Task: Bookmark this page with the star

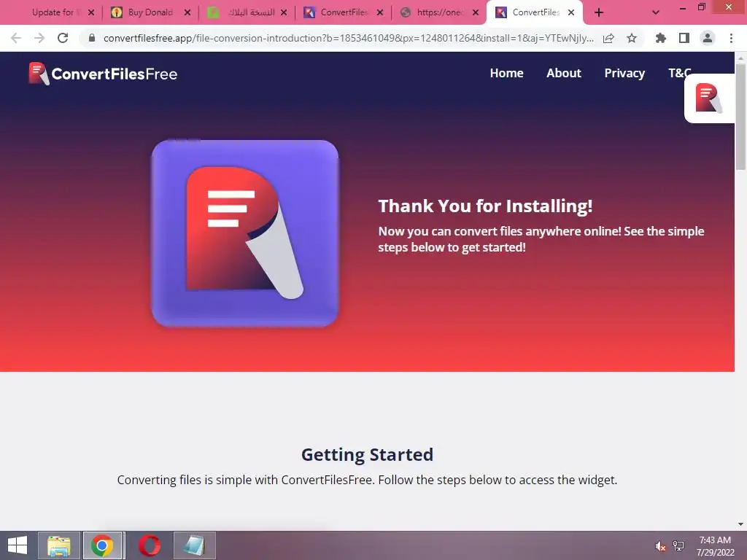Action: click(632, 38)
